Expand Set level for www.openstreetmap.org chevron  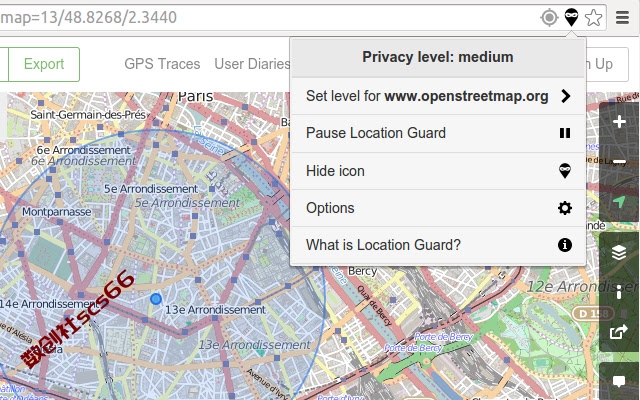tap(565, 96)
